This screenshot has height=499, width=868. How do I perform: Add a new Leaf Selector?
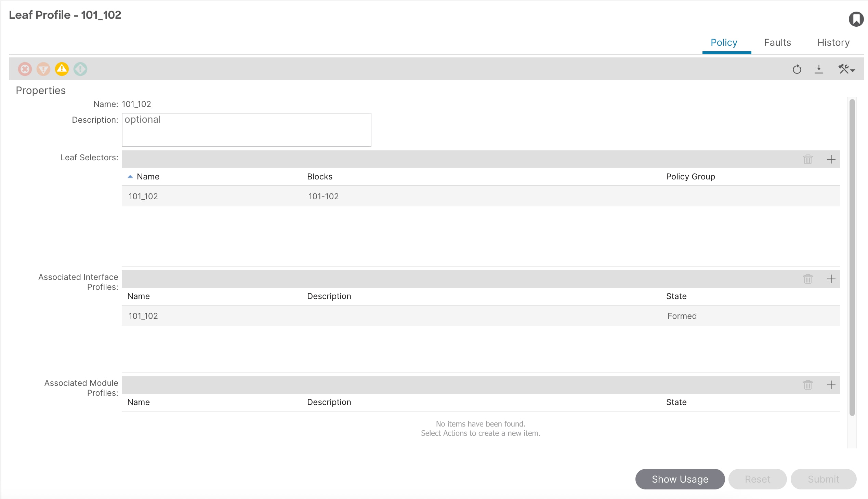coord(831,159)
